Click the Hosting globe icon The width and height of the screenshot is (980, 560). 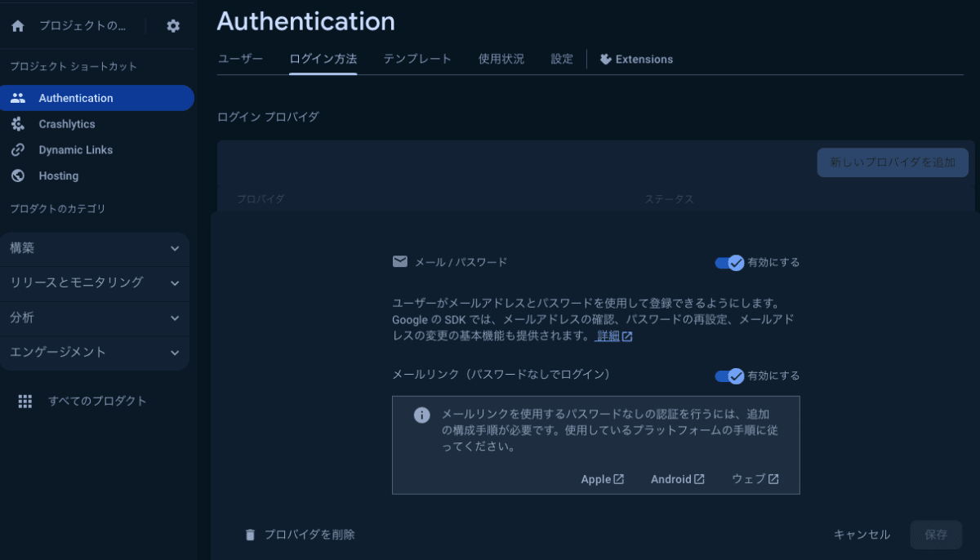click(x=18, y=176)
